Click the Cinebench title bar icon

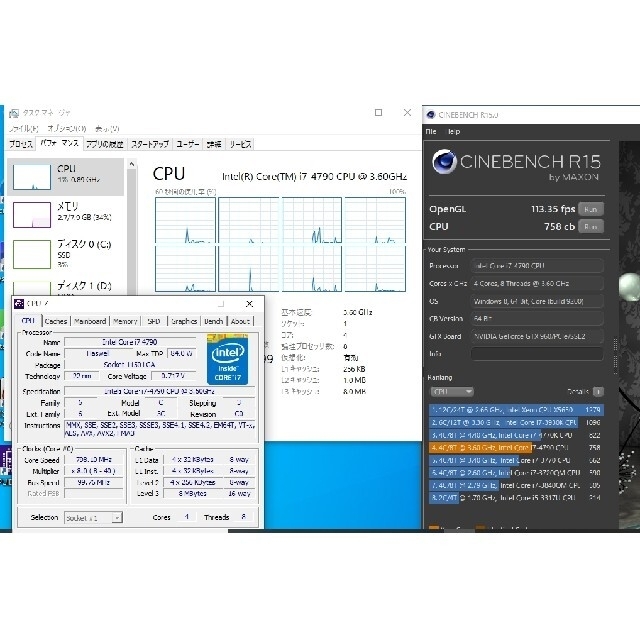[431, 115]
